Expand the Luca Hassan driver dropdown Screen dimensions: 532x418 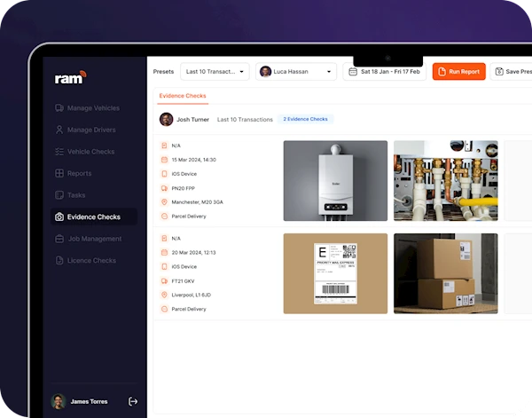297,72
